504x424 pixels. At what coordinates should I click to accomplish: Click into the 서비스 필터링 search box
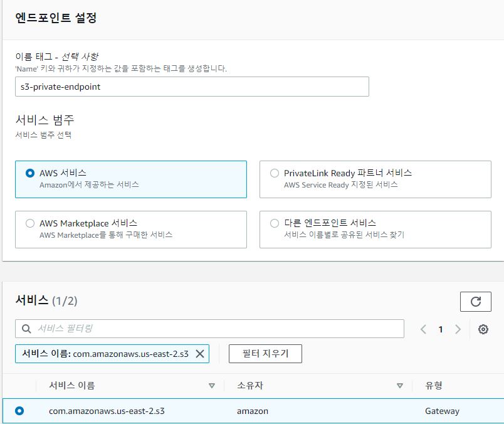click(x=209, y=329)
